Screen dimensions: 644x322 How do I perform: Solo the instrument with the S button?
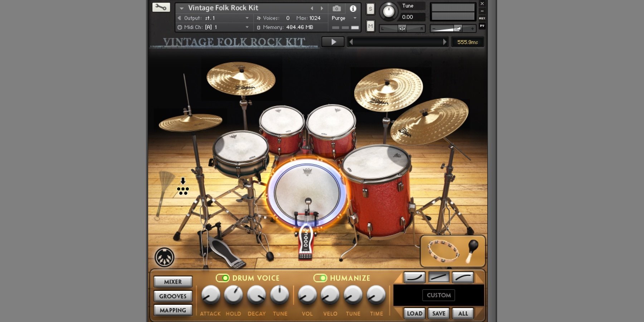[370, 8]
